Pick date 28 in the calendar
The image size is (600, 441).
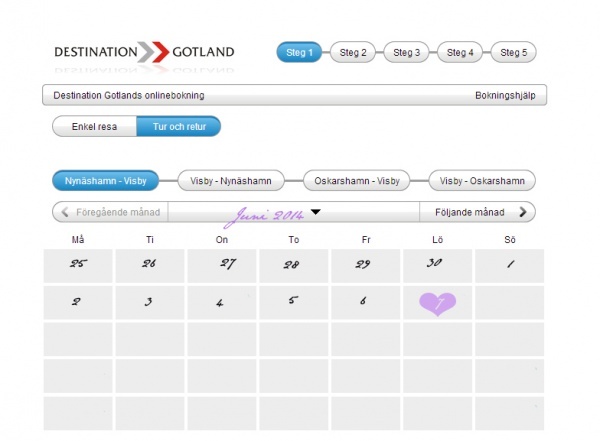tap(294, 266)
